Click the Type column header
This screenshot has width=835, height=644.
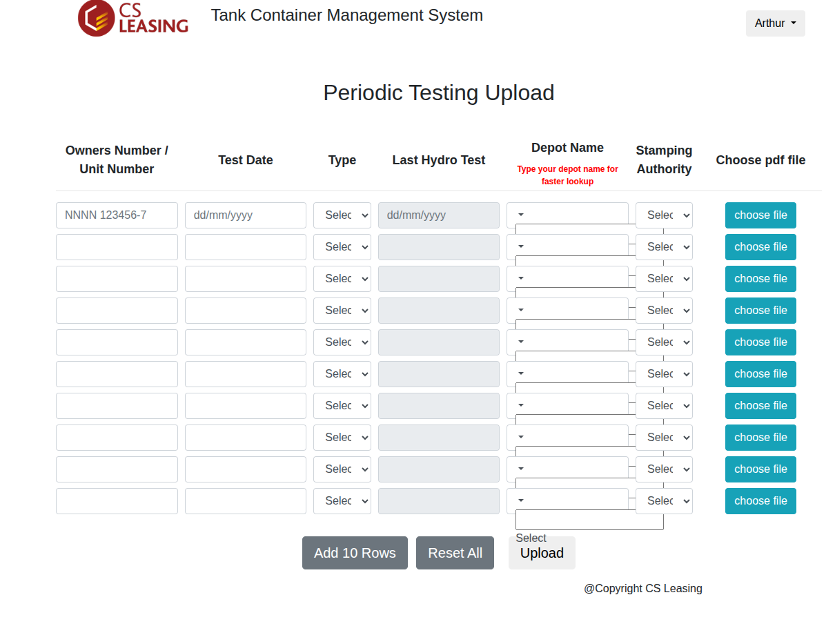342,160
